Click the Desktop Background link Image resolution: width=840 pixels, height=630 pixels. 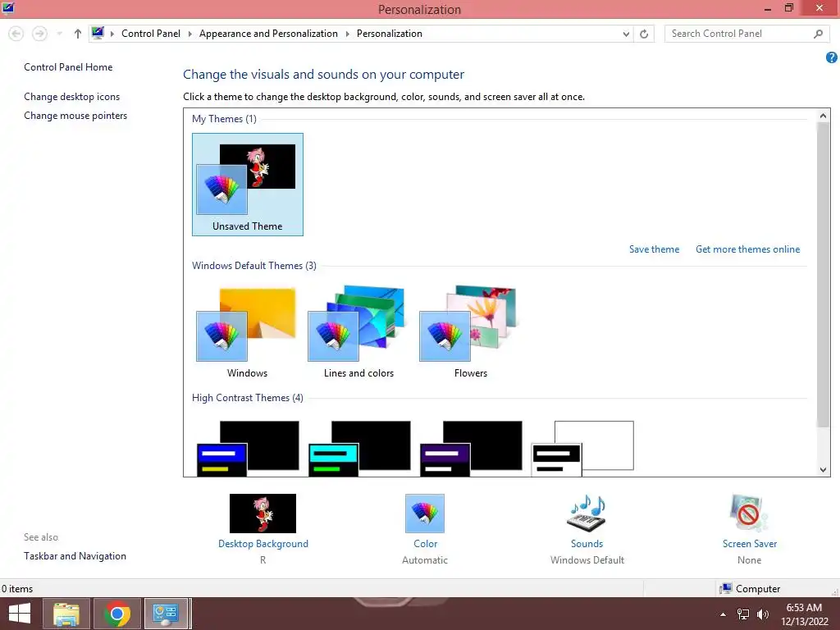click(x=263, y=544)
